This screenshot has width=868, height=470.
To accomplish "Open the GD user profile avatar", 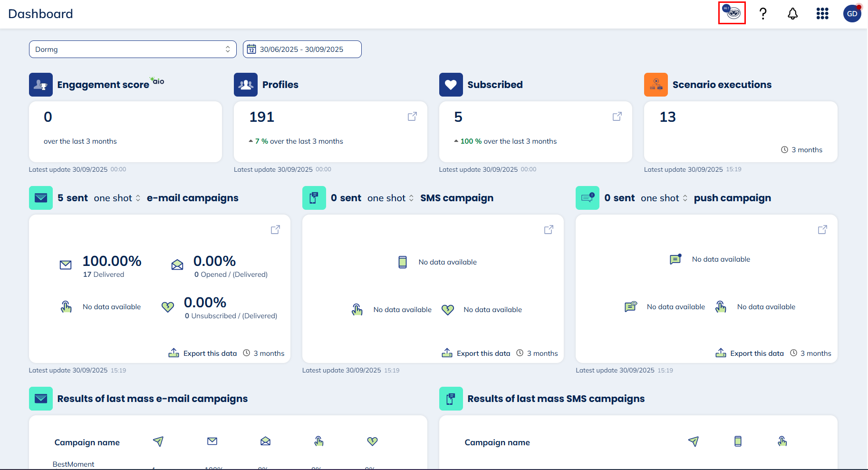I will coord(852,13).
